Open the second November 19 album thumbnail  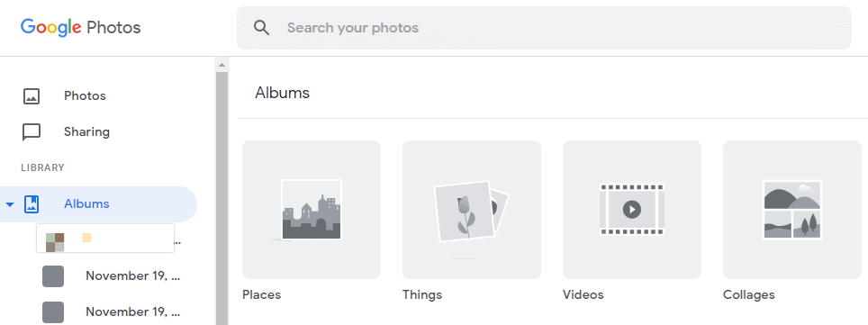pos(53,311)
